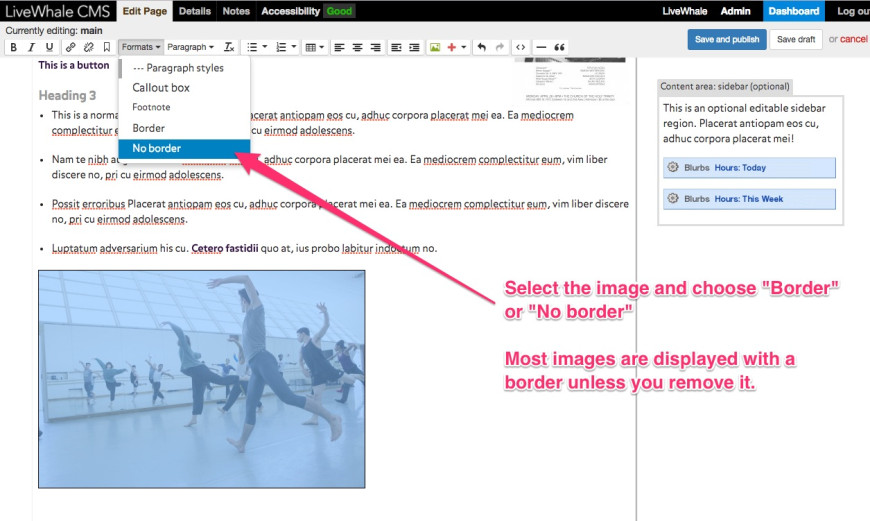Click the Heading 3 text
The height and width of the screenshot is (521, 870).
(67, 95)
